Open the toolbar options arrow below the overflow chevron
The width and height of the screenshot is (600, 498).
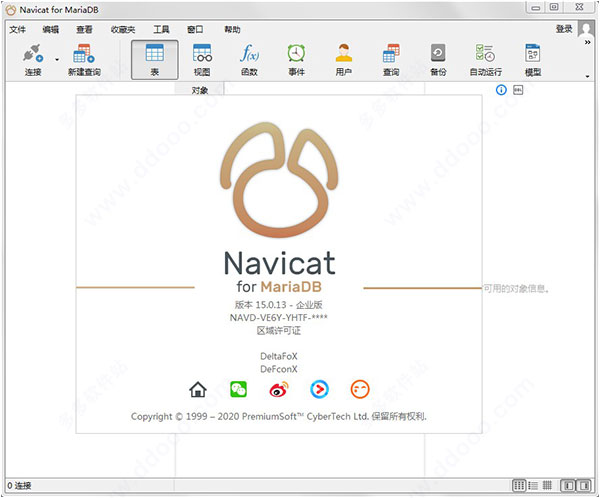pyautogui.click(x=587, y=76)
